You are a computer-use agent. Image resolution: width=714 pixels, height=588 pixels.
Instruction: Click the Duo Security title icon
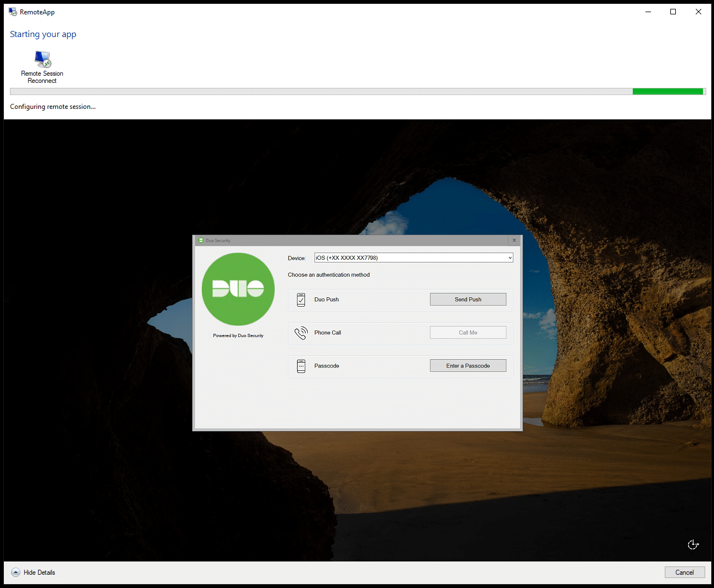[x=201, y=240]
